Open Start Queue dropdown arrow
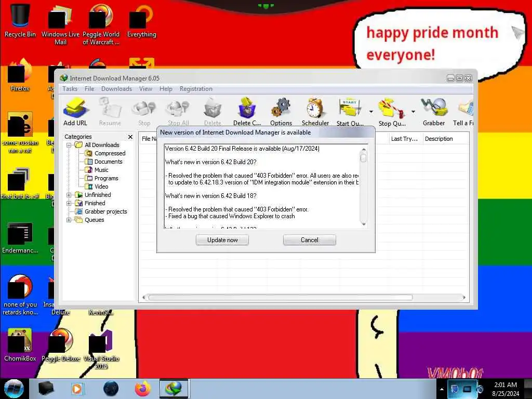This screenshot has height=399, width=532. [371, 112]
